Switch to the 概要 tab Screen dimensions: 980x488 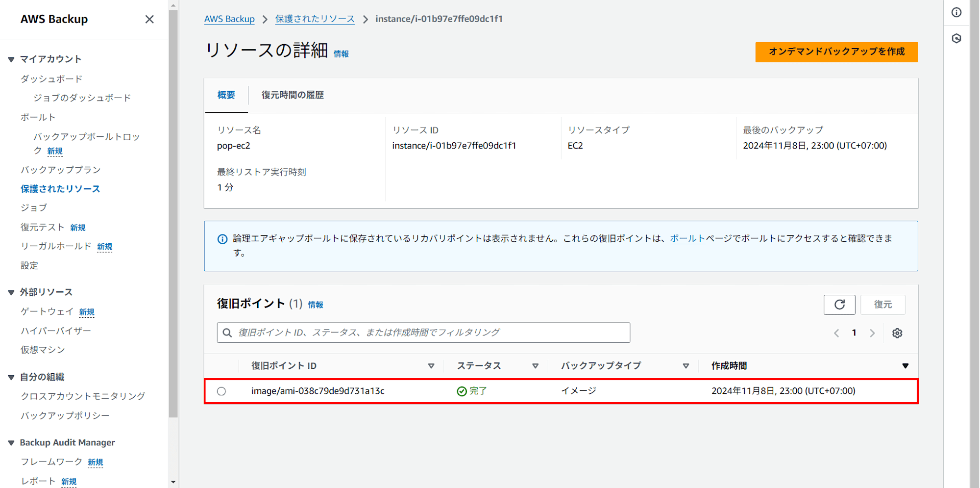pos(226,95)
